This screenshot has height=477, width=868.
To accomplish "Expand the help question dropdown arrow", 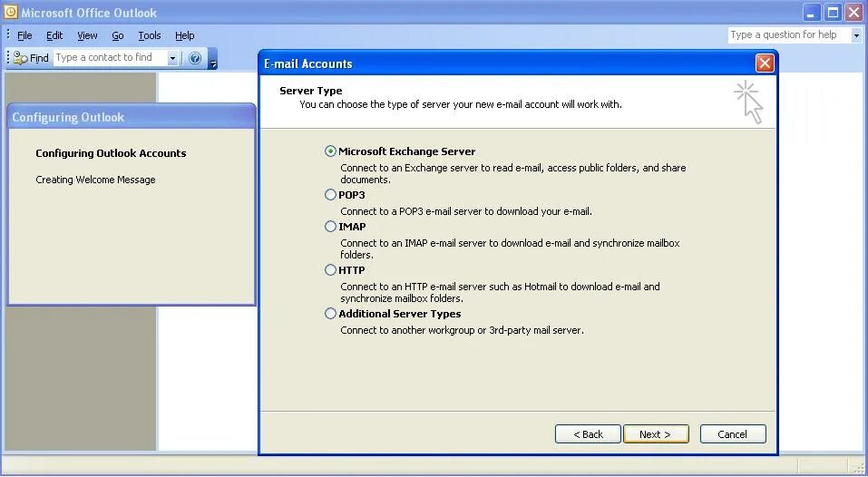I will coord(856,35).
